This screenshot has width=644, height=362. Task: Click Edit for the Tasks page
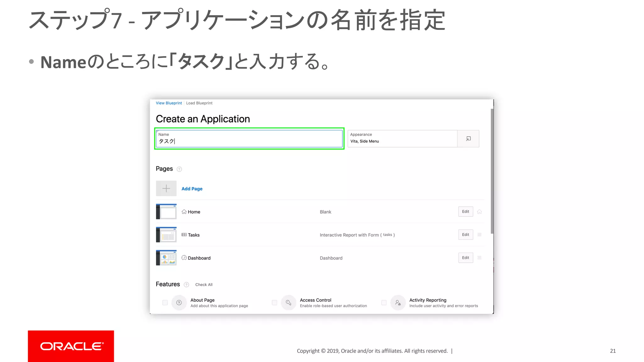coord(466,234)
